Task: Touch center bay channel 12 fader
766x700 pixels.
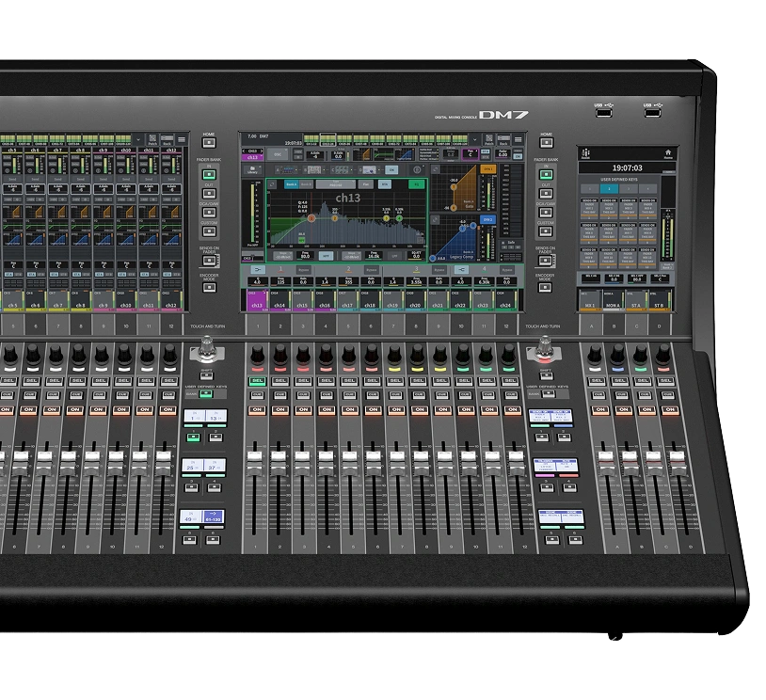Action: 517,462
